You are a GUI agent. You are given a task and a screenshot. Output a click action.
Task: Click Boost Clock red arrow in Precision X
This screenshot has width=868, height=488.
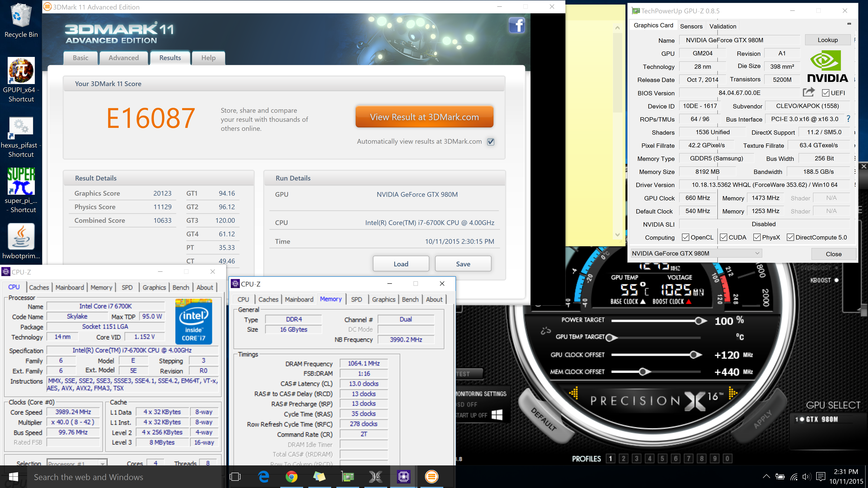688,301
